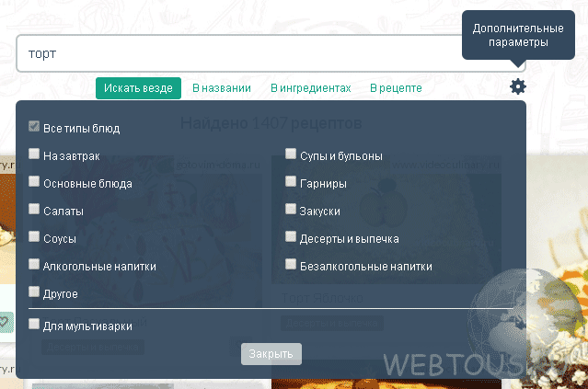Viewport: 588px width, 389px height.
Task: Enable the 'Другое' checkbox
Action: 34,292
